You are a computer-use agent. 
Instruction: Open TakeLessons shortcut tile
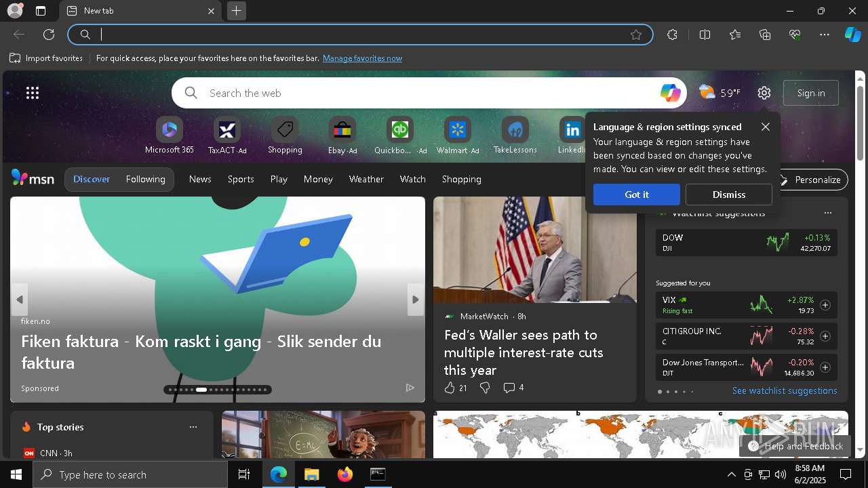point(515,136)
